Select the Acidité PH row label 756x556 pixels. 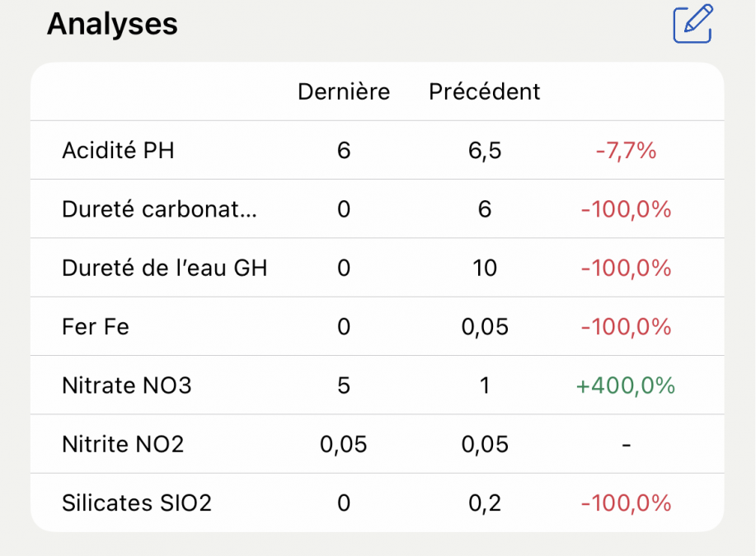click(118, 151)
